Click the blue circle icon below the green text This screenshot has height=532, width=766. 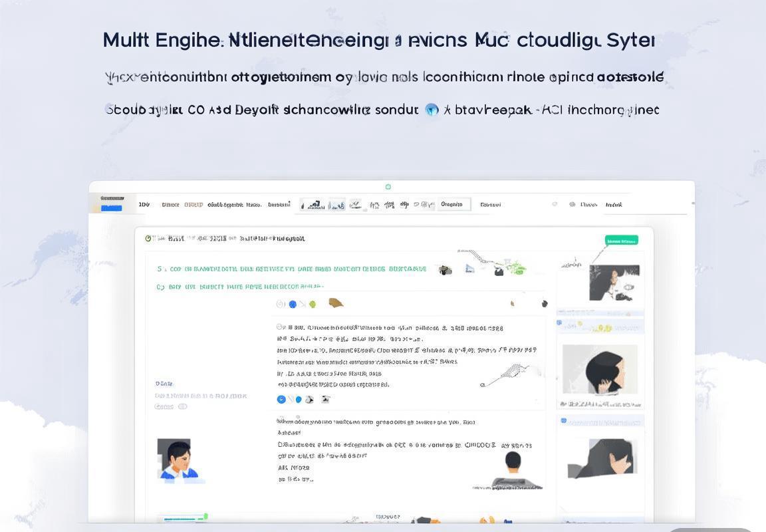click(293, 305)
